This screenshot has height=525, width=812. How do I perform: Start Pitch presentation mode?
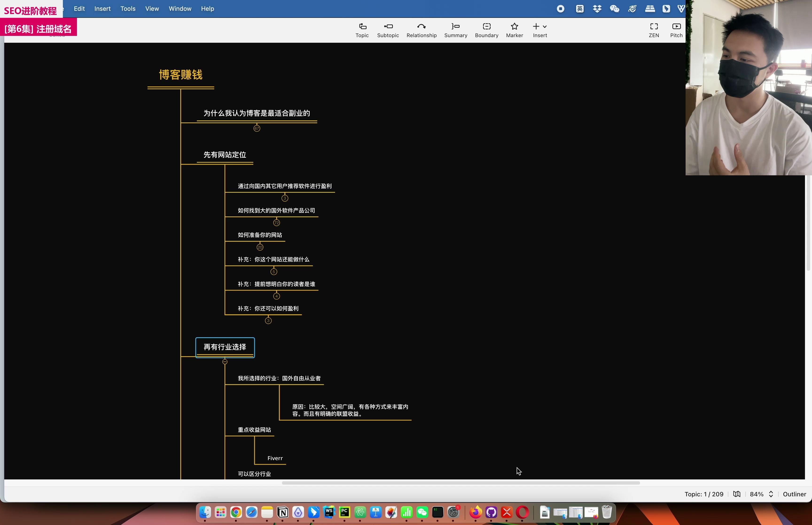pos(676,30)
